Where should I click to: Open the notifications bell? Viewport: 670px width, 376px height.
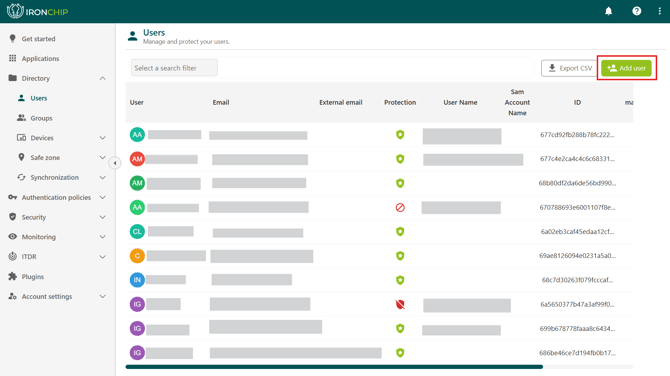pyautogui.click(x=608, y=12)
